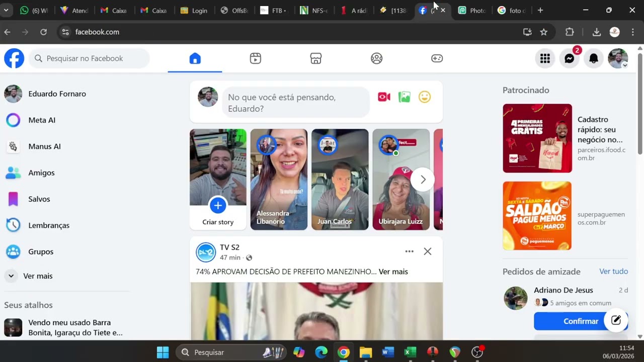The image size is (644, 362).
Task: Open new browser tab
Action: tap(540, 10)
